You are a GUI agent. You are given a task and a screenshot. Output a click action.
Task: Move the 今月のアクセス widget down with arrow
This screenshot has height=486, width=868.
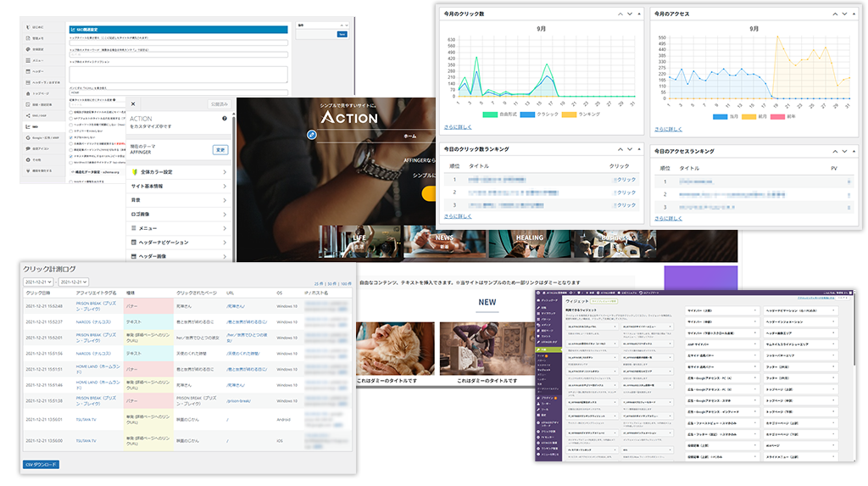point(843,14)
